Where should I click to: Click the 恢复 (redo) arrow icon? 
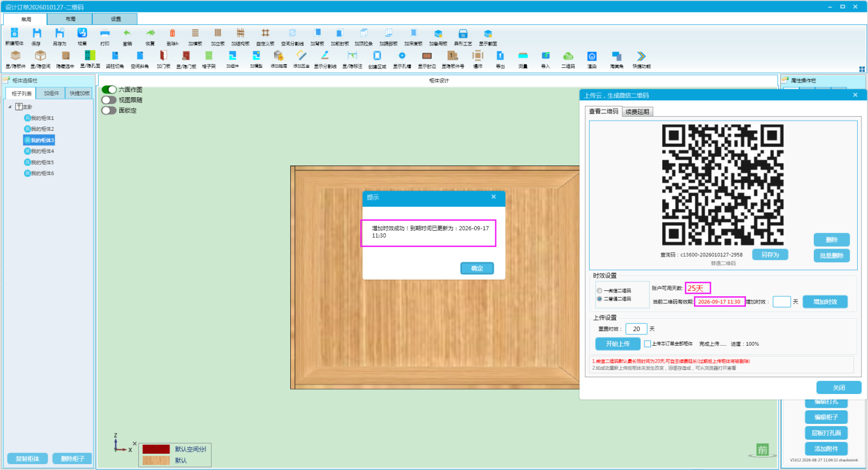click(x=150, y=33)
